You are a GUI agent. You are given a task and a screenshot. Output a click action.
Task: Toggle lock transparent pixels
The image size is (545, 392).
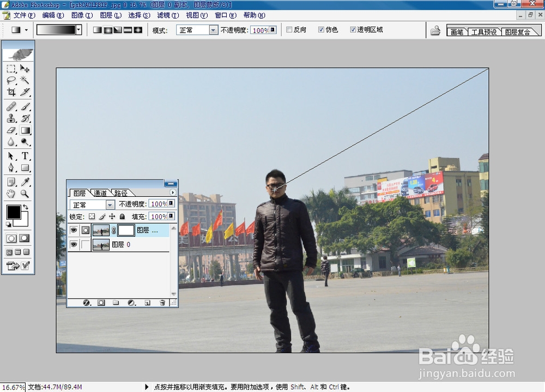coord(92,216)
